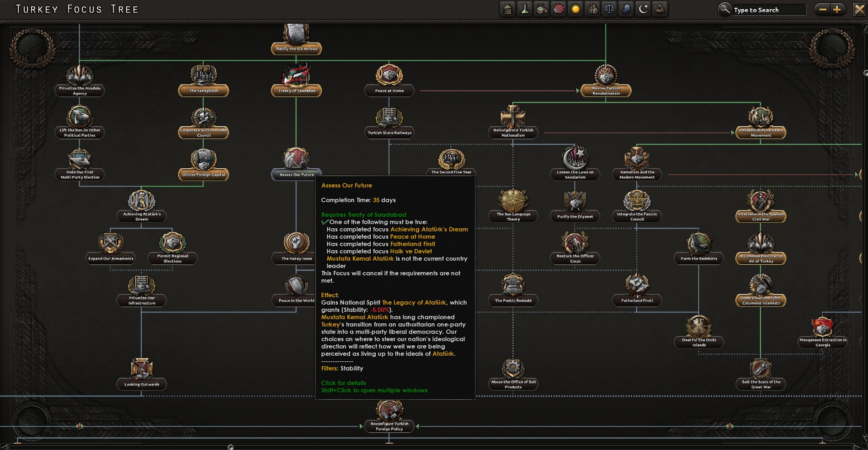Viewport: 868px width, 450px height.
Task: Toggle the research flask filter icon
Action: tap(525, 9)
